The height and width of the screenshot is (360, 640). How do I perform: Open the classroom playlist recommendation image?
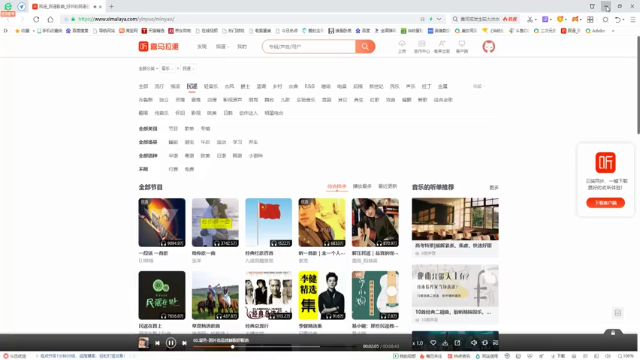pos(455,219)
